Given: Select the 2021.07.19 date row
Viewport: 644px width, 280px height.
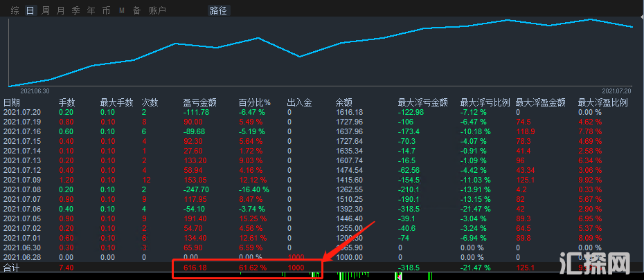Looking at the screenshot, I should (21, 122).
